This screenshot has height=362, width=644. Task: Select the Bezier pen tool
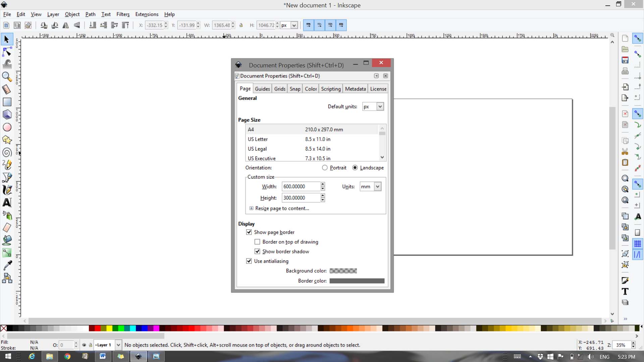7,177
